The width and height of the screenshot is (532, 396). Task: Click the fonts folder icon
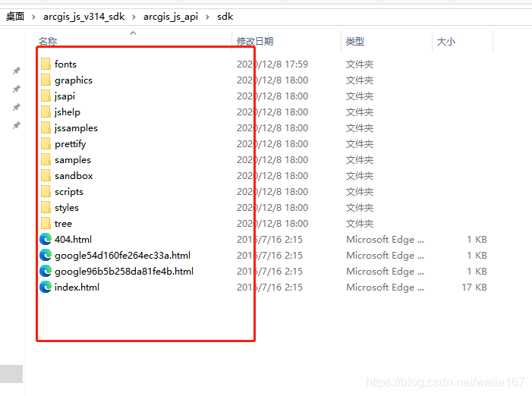pos(46,64)
